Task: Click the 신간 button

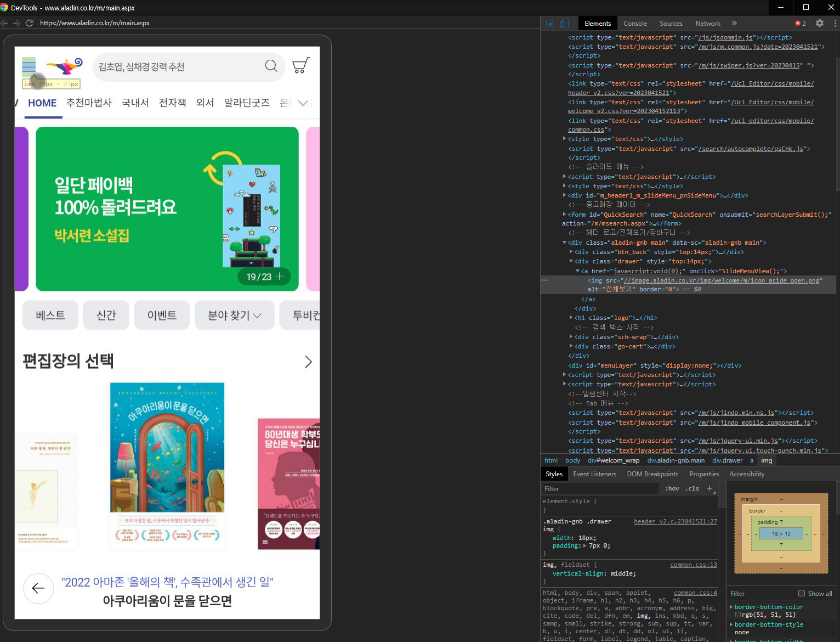Action: (106, 315)
